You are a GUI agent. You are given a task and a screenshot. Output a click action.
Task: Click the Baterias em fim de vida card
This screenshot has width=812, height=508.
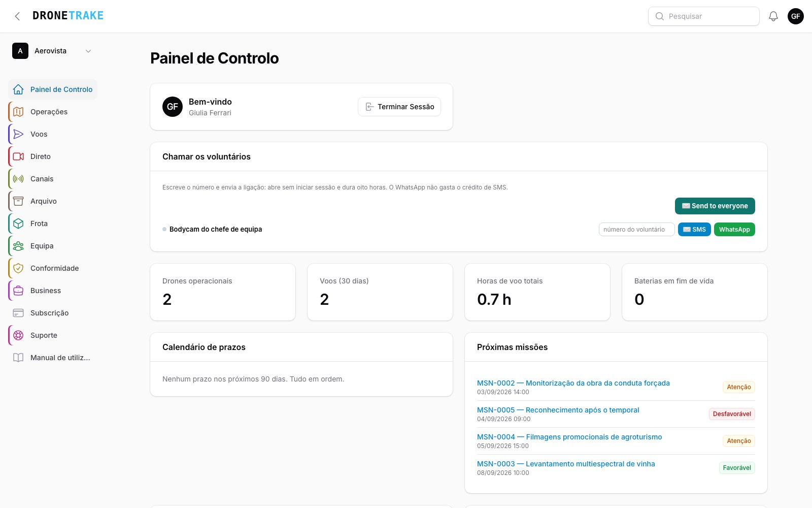[x=695, y=292]
